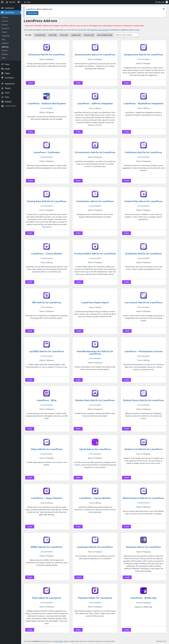Screen dimensions: 169x644
Task: Click the Announcement add-on icon
Action: pos(95,47)
